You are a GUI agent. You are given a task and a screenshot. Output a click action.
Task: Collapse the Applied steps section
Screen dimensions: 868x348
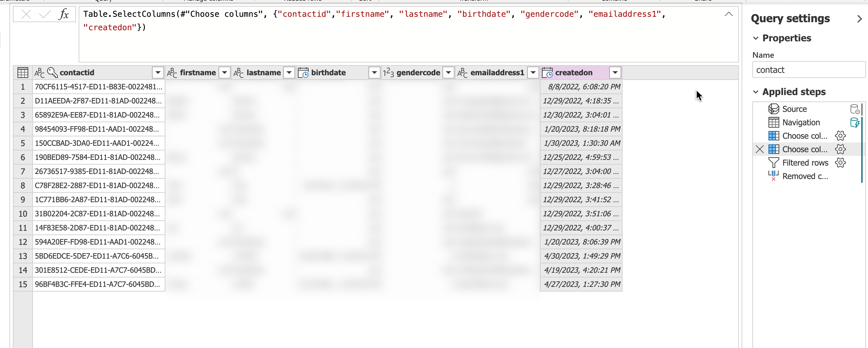(756, 92)
